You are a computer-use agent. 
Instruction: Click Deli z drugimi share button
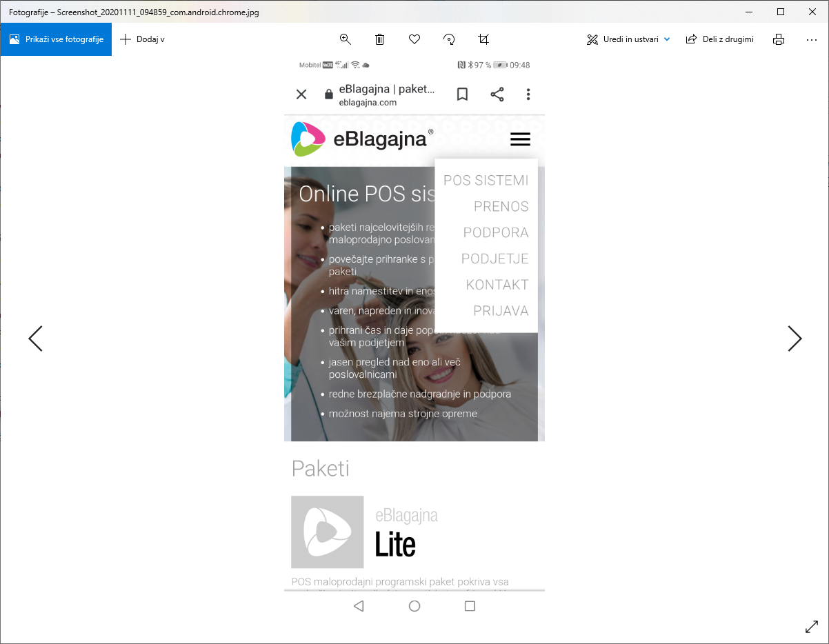click(719, 39)
